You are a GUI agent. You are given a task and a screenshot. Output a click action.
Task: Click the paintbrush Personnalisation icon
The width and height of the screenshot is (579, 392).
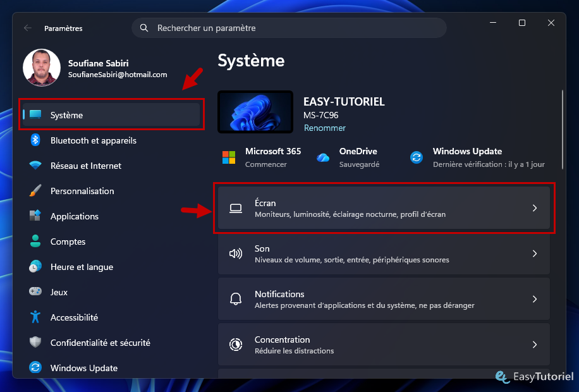point(35,191)
